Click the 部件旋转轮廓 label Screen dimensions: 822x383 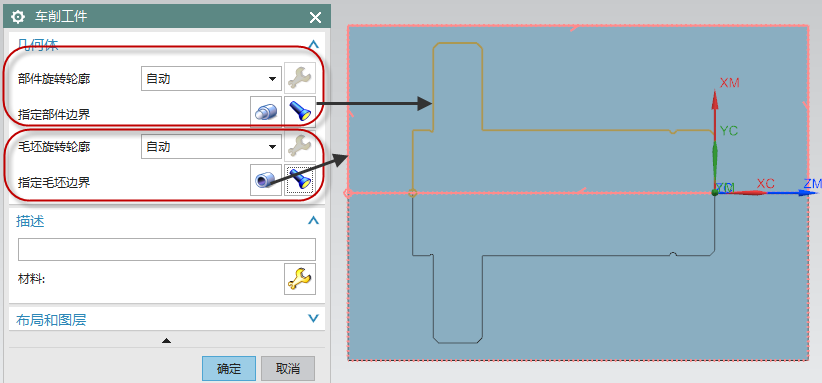[53, 79]
